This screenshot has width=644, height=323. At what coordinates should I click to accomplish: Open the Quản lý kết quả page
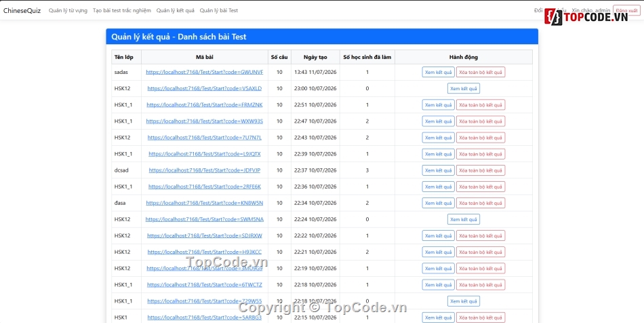(x=176, y=10)
